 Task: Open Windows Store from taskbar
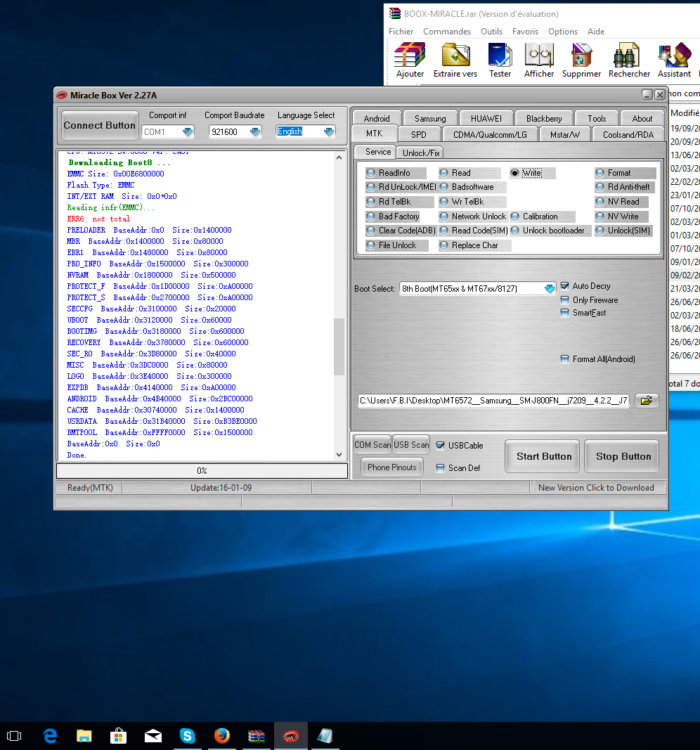pos(118,736)
